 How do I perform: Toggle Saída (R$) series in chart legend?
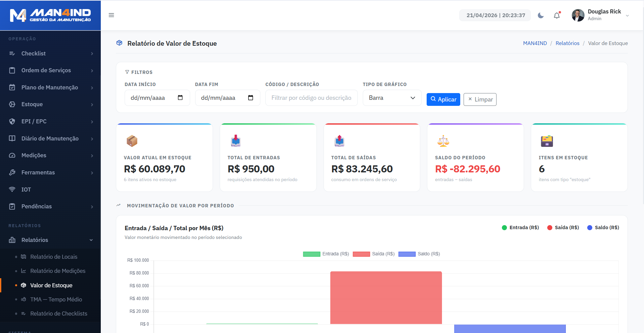coord(361,254)
